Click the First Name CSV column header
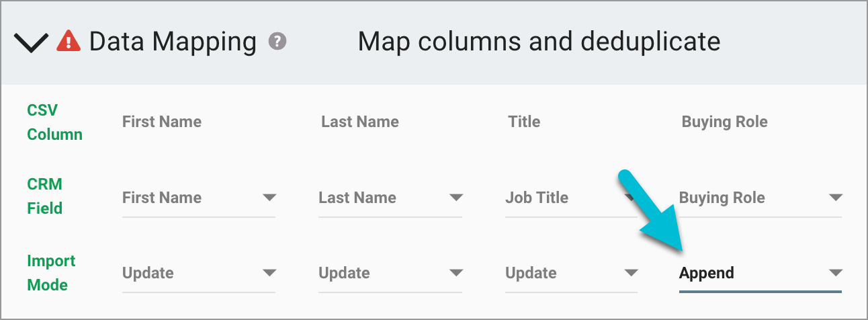The width and height of the screenshot is (868, 320). click(x=162, y=122)
